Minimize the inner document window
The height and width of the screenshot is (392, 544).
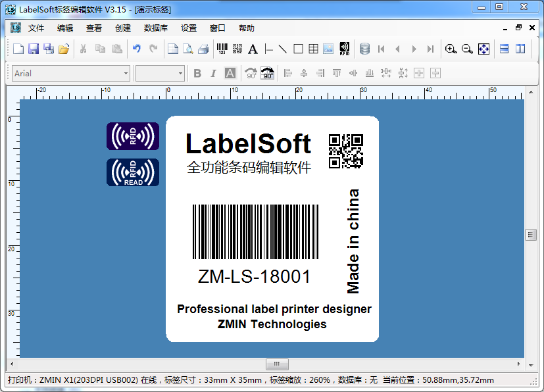(505, 28)
